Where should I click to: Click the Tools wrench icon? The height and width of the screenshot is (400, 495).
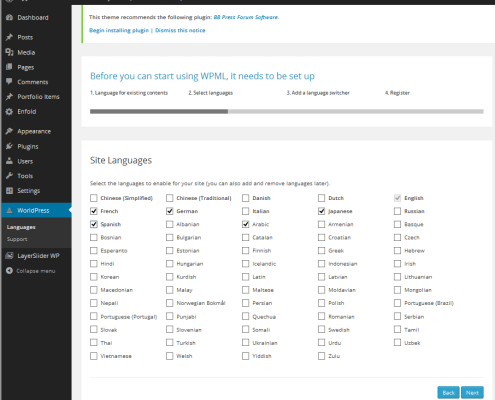tap(9, 176)
